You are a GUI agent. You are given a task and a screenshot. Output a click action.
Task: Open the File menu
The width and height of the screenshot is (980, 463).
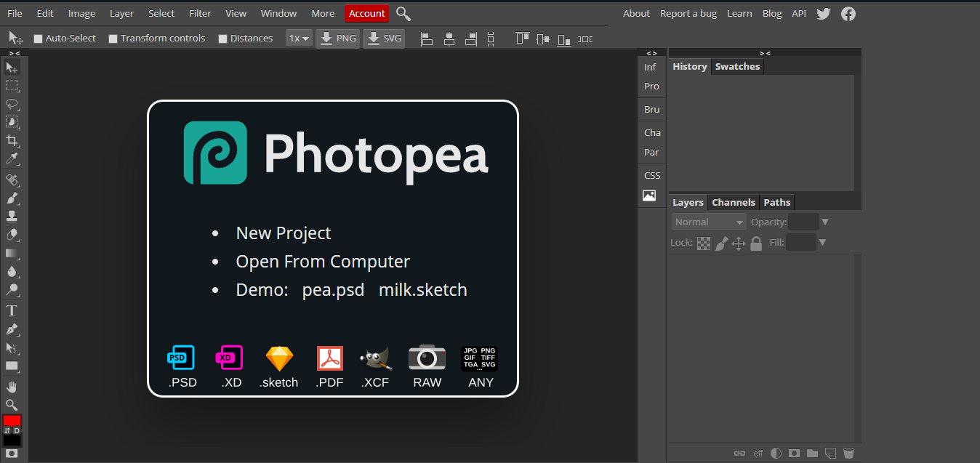point(15,14)
